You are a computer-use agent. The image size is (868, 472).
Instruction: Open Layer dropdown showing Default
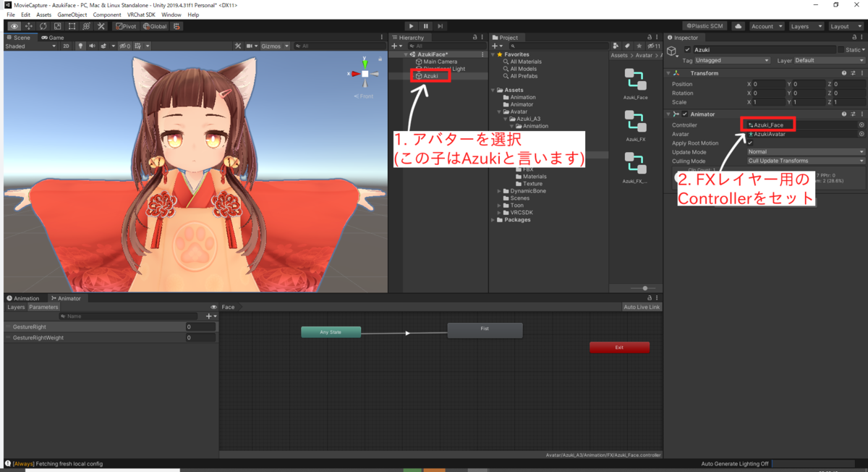(x=829, y=61)
